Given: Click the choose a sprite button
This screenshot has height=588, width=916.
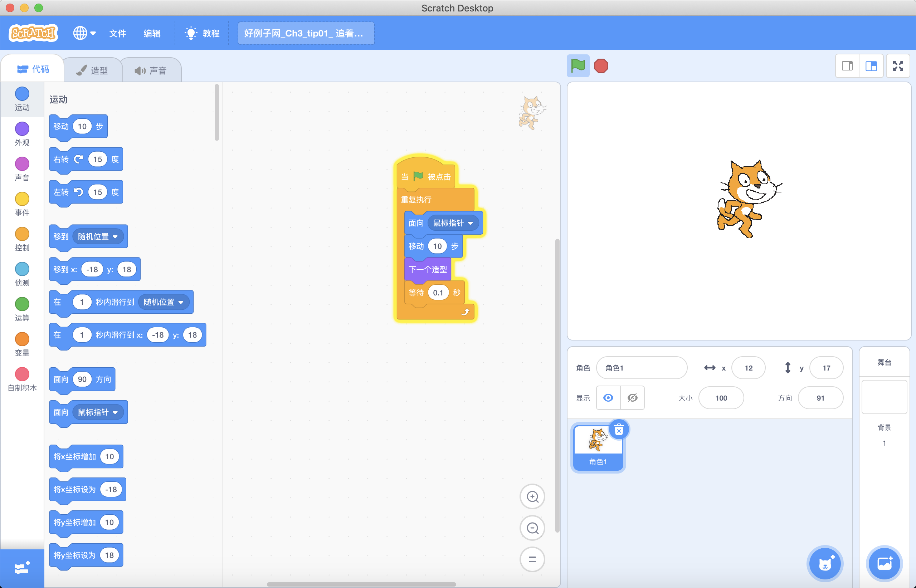Looking at the screenshot, I should tap(824, 564).
